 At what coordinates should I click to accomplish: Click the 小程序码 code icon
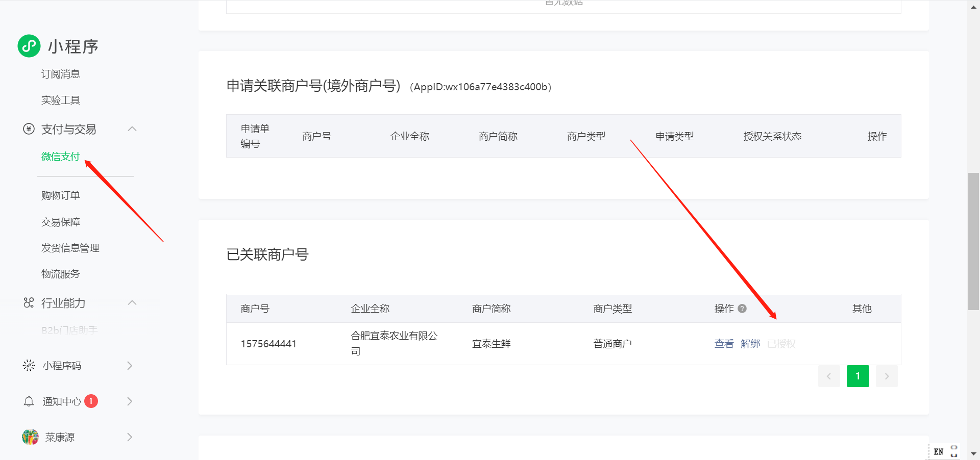(29, 366)
